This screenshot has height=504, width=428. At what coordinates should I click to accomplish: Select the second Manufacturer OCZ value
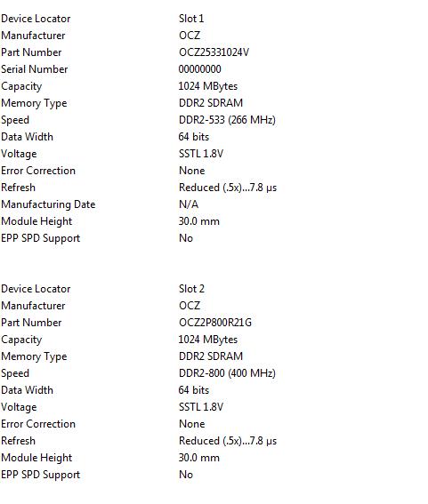[x=190, y=306]
